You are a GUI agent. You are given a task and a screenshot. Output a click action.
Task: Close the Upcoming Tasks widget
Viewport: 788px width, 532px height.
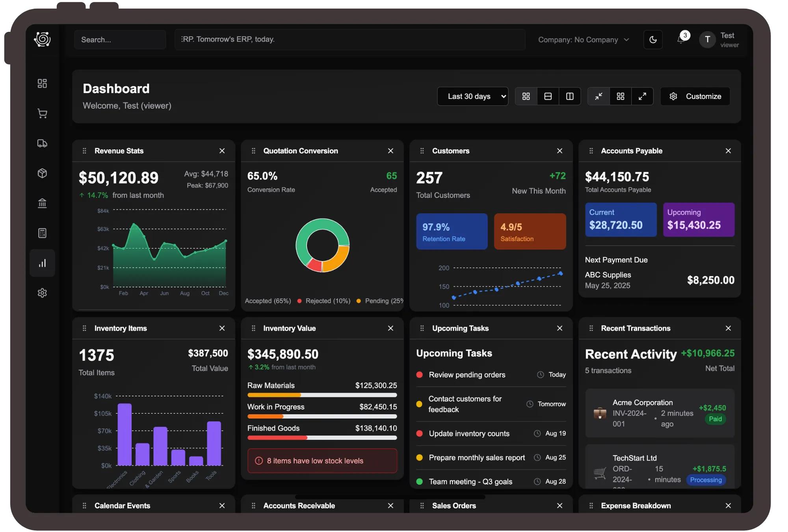tap(560, 328)
